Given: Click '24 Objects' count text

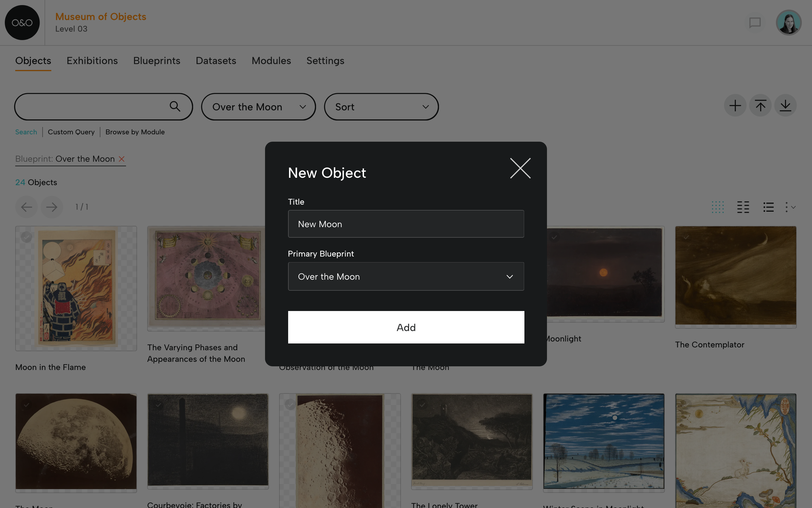Looking at the screenshot, I should [36, 182].
